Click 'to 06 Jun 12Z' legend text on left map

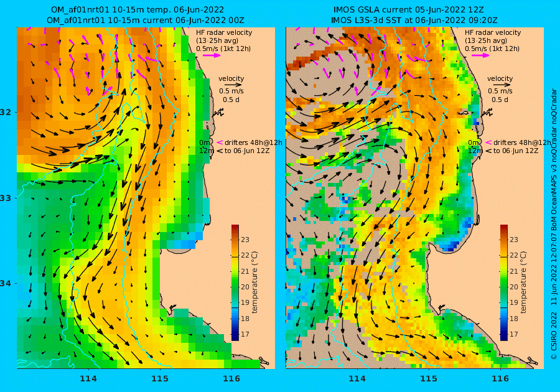[247, 151]
